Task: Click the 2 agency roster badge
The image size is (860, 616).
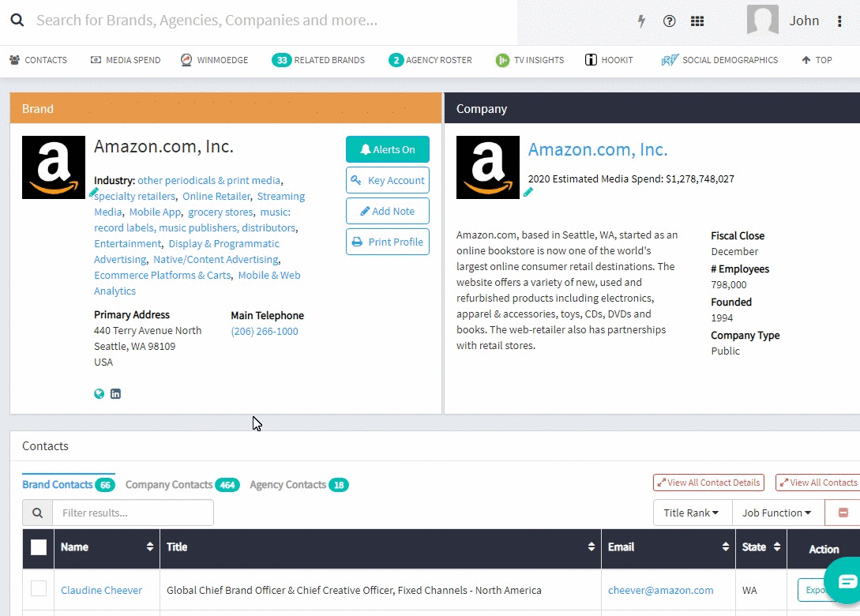Action: coord(396,60)
